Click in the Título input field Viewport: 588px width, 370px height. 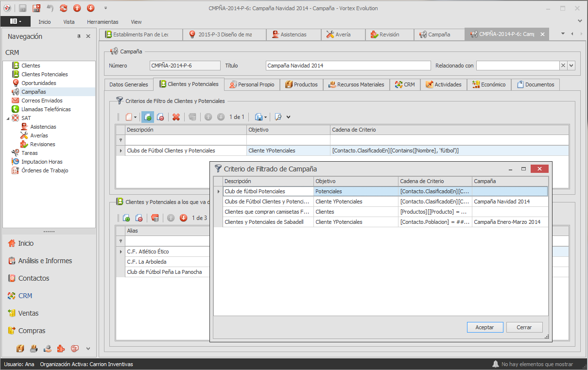(x=348, y=66)
